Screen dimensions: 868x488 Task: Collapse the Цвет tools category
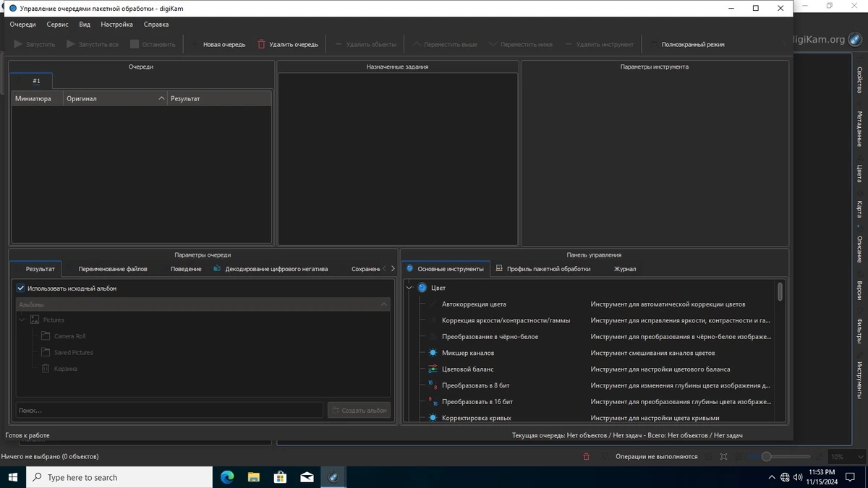point(409,288)
